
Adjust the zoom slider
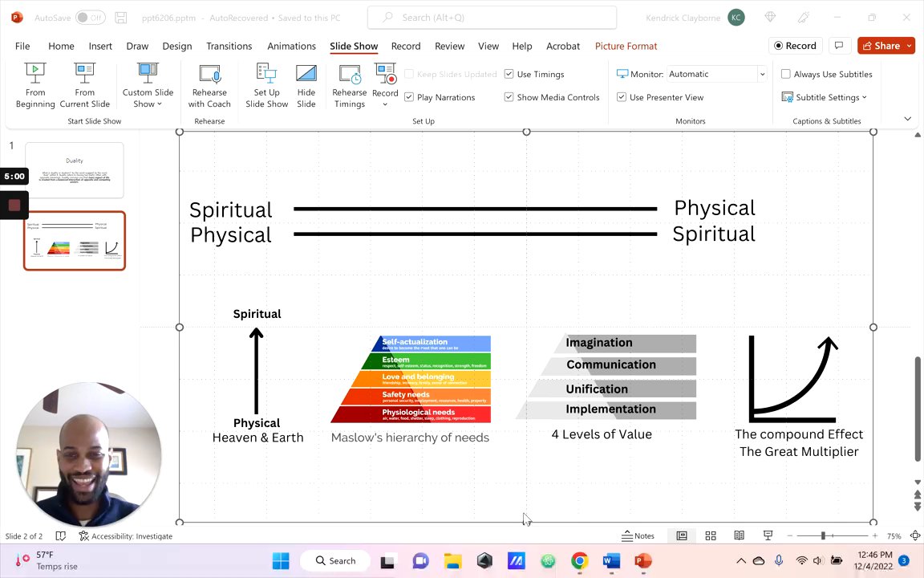823,535
